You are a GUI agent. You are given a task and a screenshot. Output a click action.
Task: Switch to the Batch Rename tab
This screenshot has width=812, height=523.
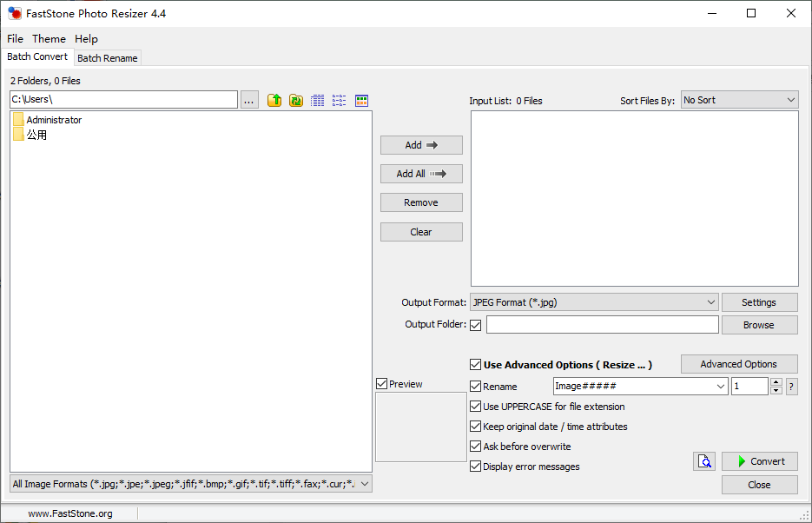point(107,58)
